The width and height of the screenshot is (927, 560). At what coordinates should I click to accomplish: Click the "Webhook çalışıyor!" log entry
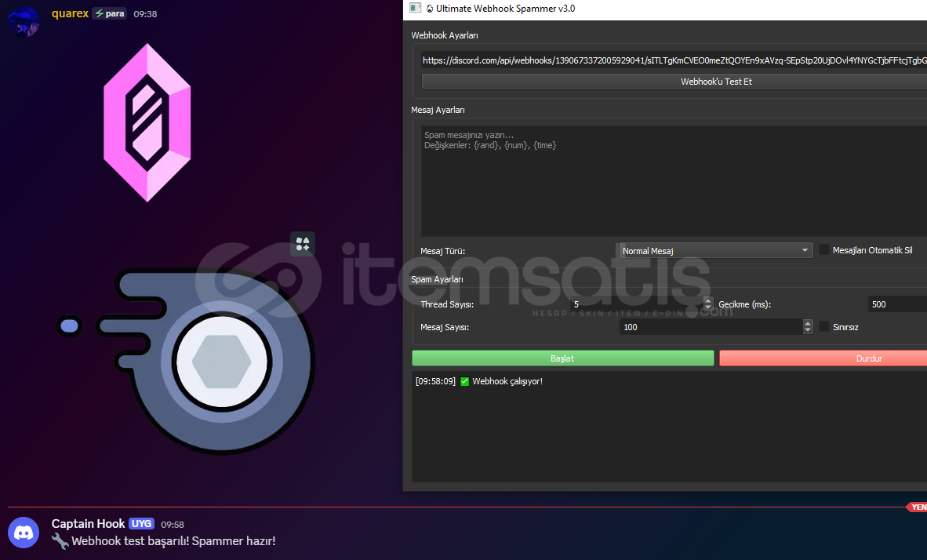coord(507,381)
